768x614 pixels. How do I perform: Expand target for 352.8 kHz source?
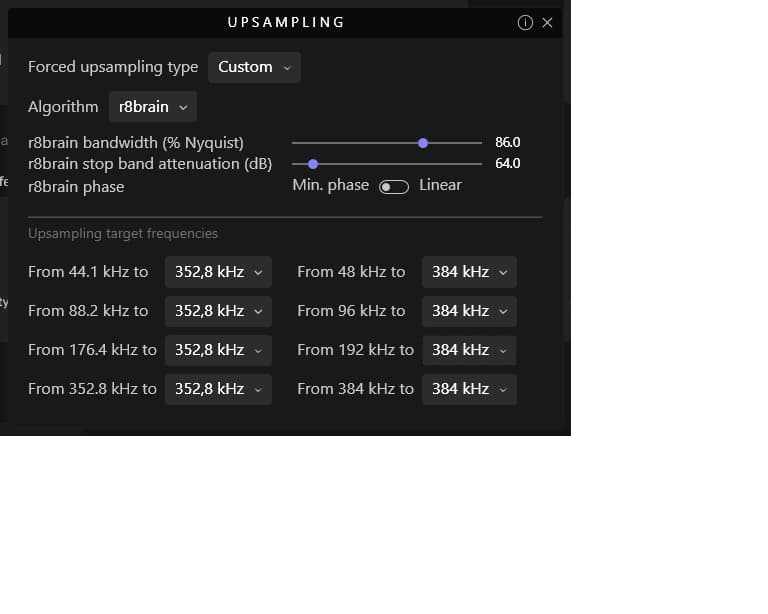coord(218,389)
